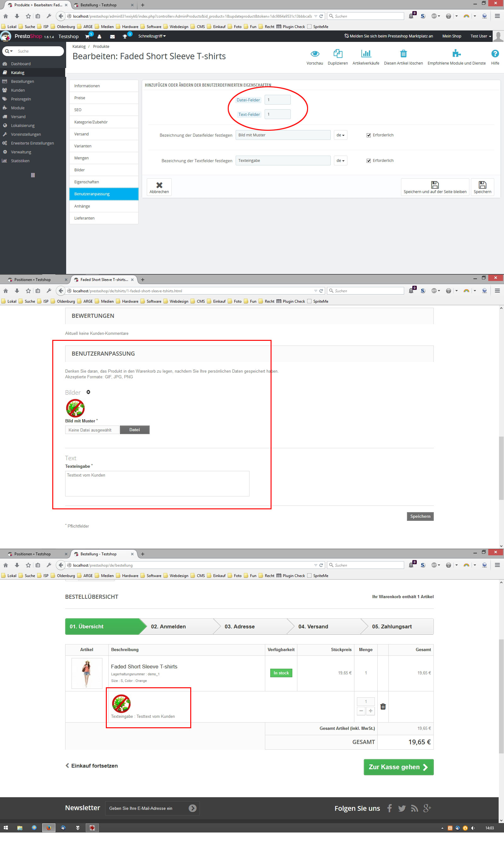Image resolution: width=504 pixels, height=864 pixels.
Task: Open Empfohlene Module und Dienste puzzle icon
Action: (456, 54)
